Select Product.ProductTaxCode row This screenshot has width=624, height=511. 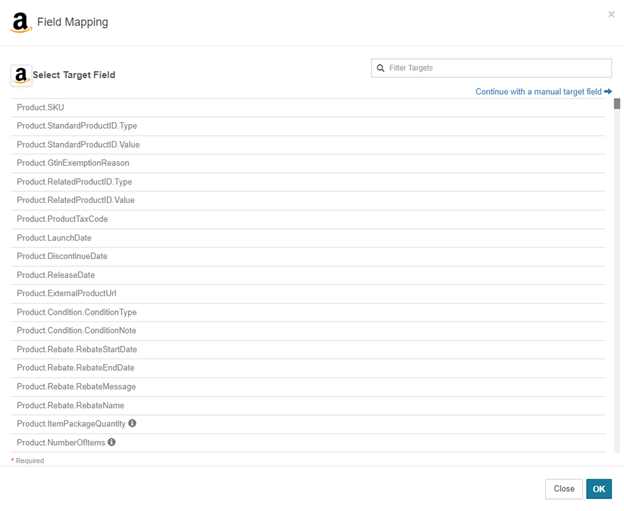tap(308, 219)
